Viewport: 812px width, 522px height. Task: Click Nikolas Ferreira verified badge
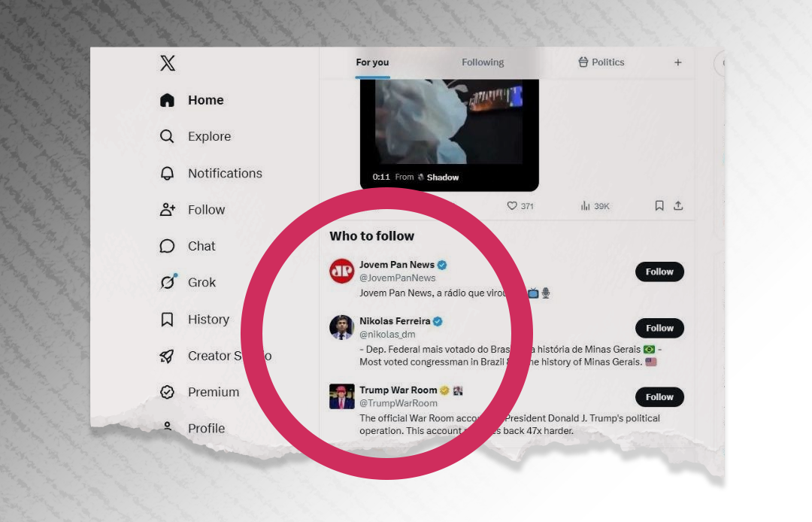coord(438,321)
